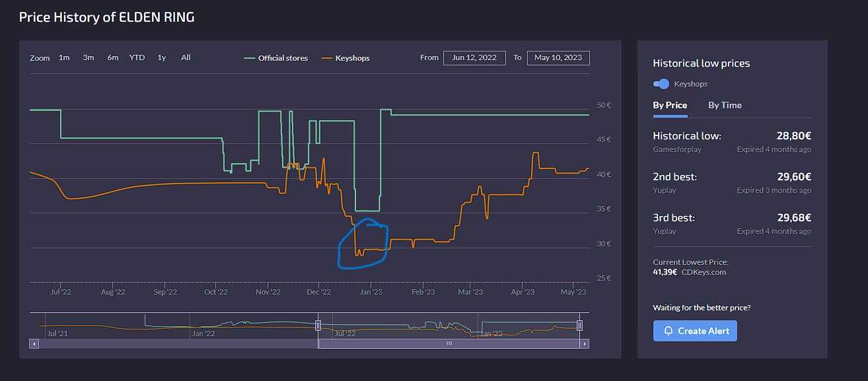Click the Create Alert button
Viewport: 868px width, 381px height.
tap(695, 331)
